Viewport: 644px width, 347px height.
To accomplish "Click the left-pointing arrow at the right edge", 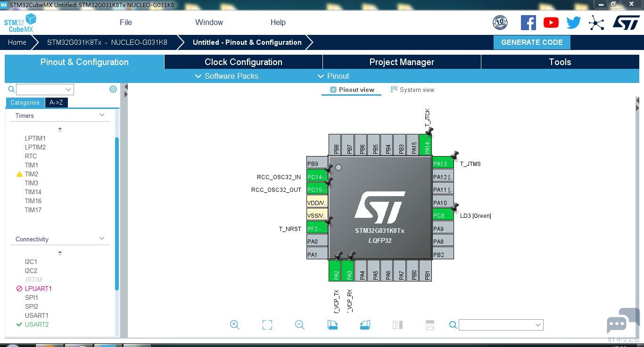I will tap(637, 100).
